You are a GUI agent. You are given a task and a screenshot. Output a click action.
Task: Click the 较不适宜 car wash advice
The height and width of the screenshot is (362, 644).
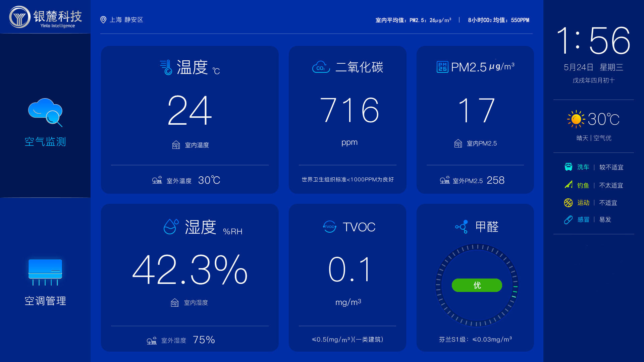click(x=611, y=167)
